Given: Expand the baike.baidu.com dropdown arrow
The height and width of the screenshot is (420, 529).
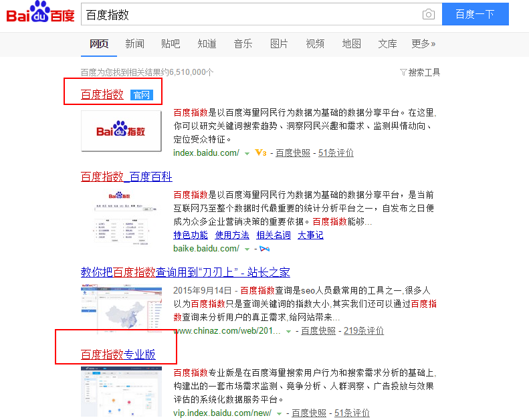Looking at the screenshot, I should point(247,249).
